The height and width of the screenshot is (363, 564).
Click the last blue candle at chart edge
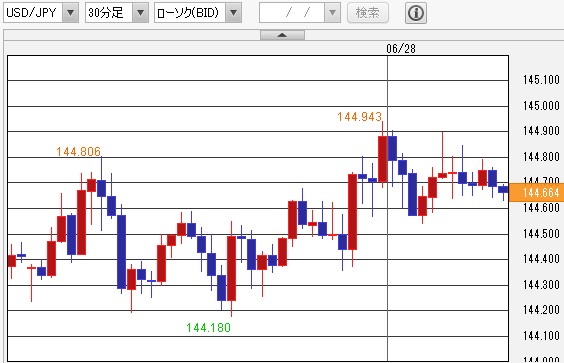503,190
